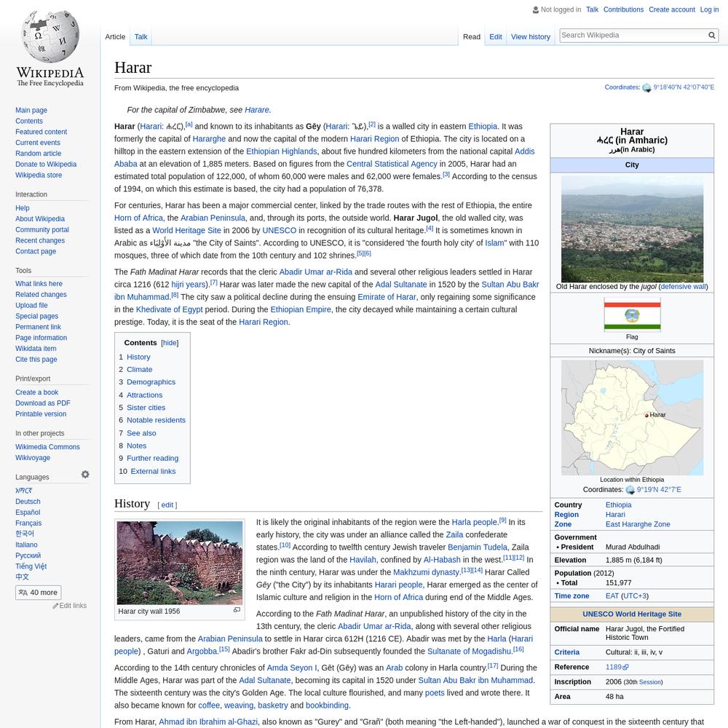Click the defensive wall caption link
Image resolution: width=728 pixels, height=728 pixels.
tap(684, 287)
